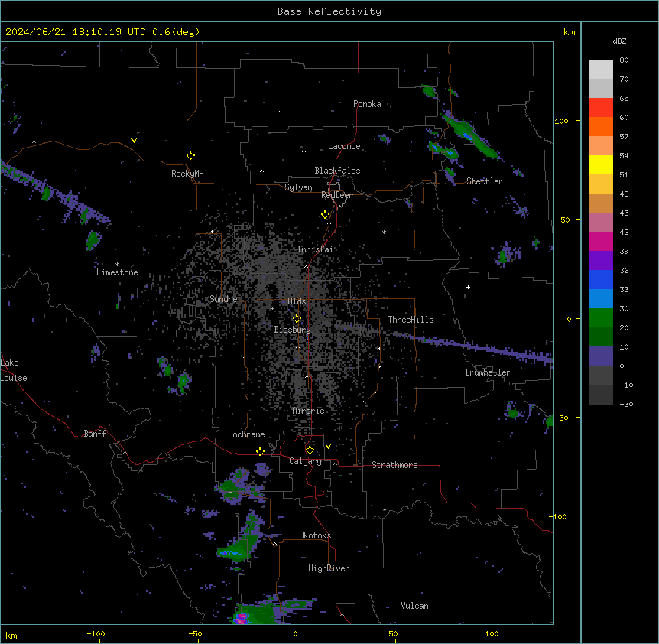Select the Sundre label
659x644 pixels.
coord(223,299)
